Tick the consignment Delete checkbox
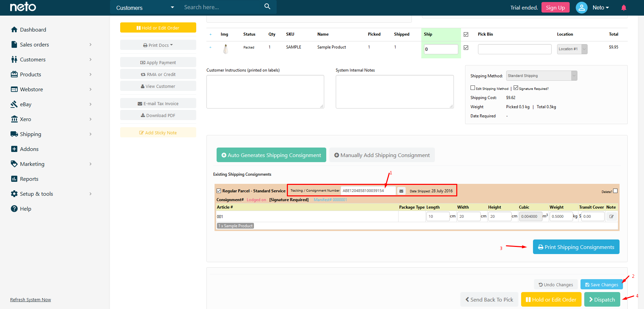The width and height of the screenshot is (644, 309). pyautogui.click(x=615, y=191)
